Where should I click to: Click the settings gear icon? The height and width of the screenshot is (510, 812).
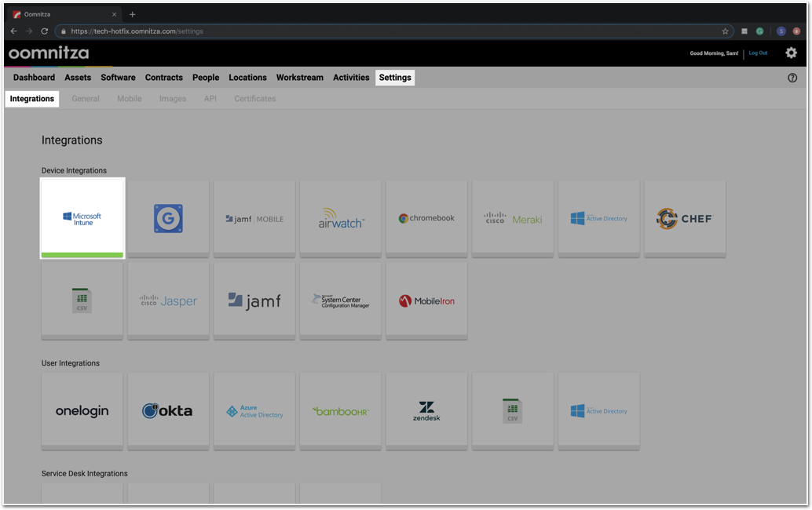point(791,53)
